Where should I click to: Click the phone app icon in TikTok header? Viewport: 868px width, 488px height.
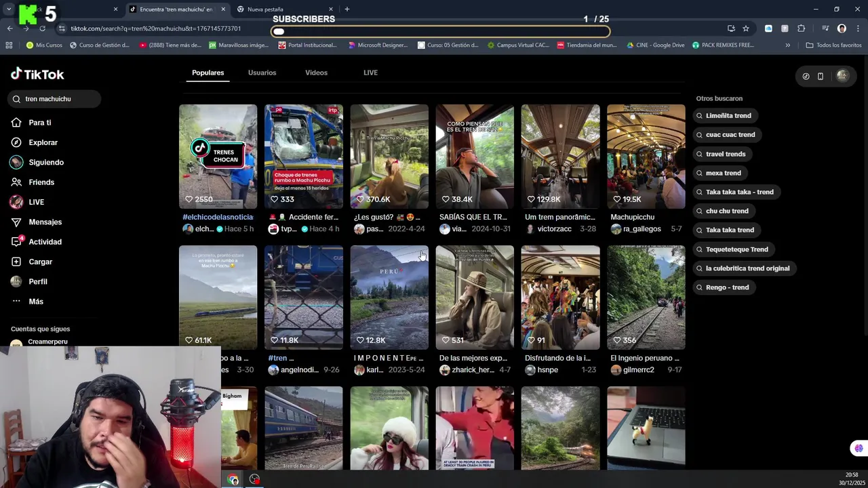point(820,76)
